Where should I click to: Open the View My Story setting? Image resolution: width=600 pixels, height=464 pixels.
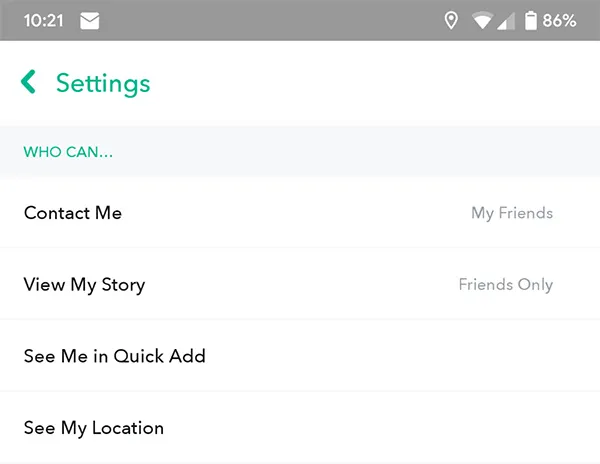point(300,284)
